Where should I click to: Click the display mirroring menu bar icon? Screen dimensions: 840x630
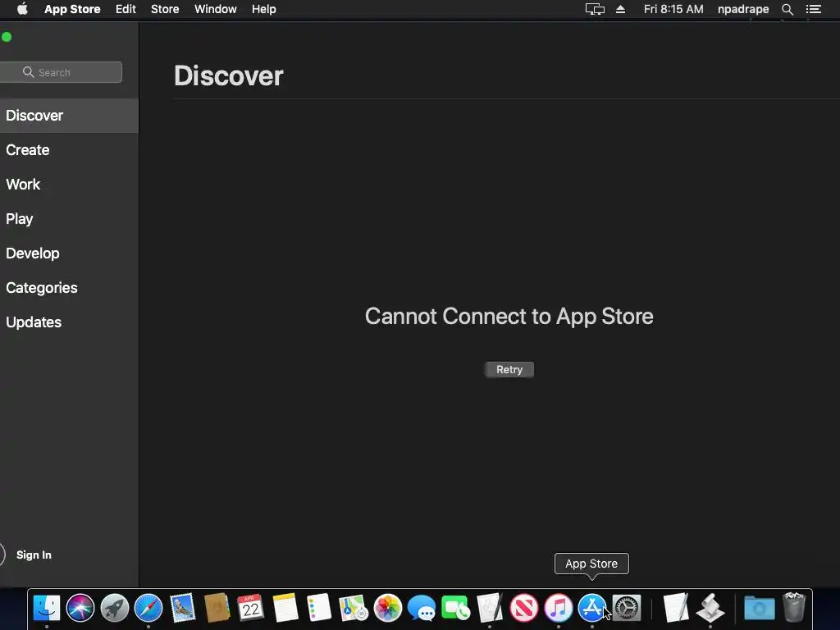595,9
